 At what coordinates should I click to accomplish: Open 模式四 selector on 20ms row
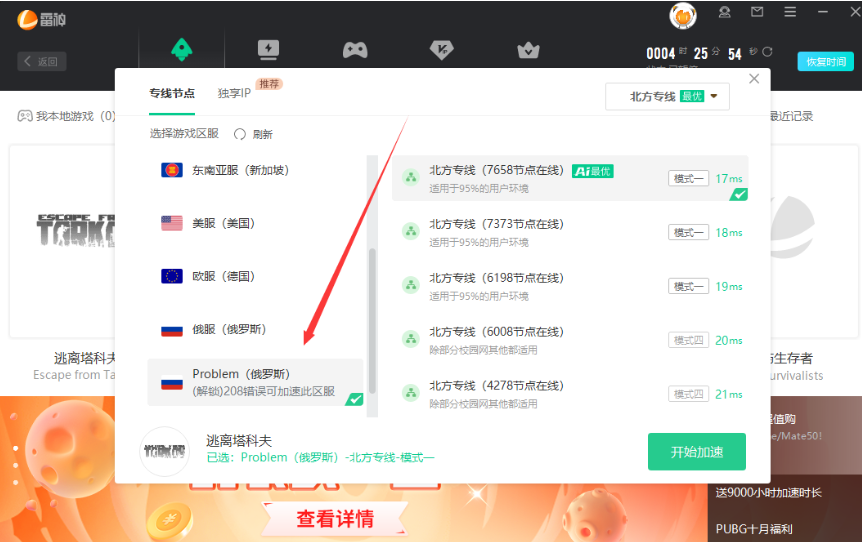pos(688,340)
